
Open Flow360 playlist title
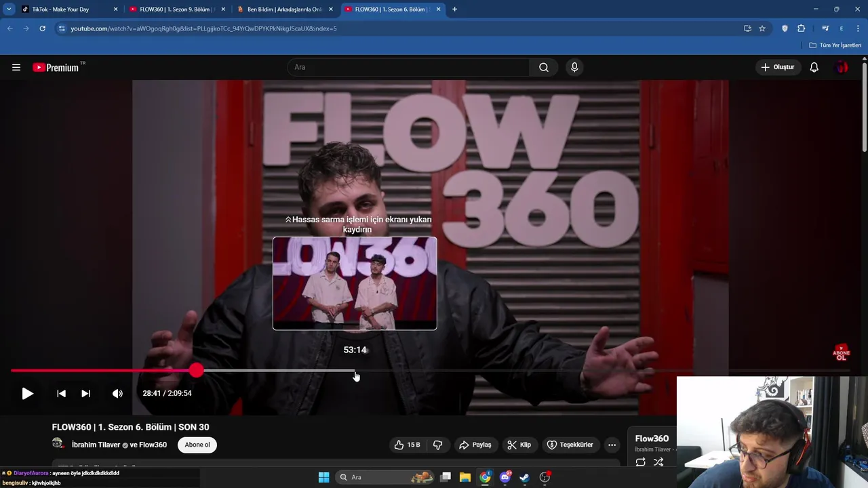tap(652, 439)
